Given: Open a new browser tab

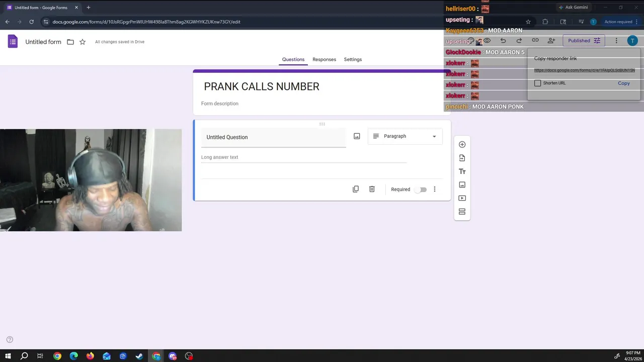Looking at the screenshot, I should [x=88, y=8].
